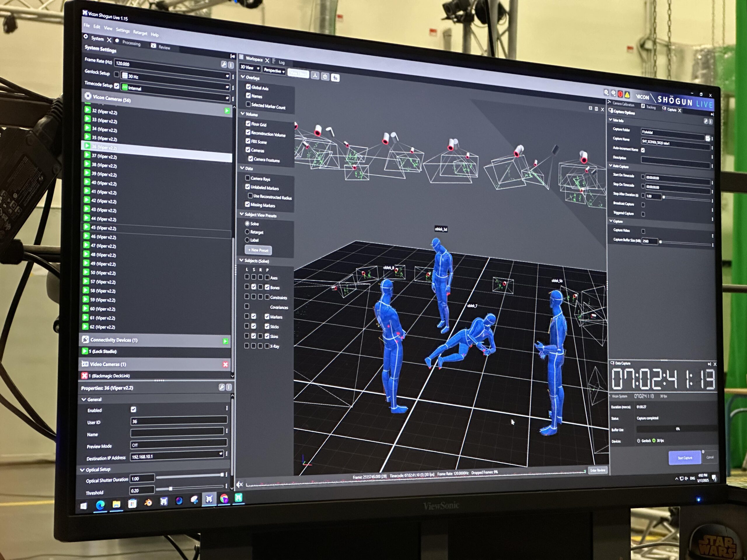Open Microsoft Edge from the taskbar
The image size is (747, 560).
click(100, 505)
